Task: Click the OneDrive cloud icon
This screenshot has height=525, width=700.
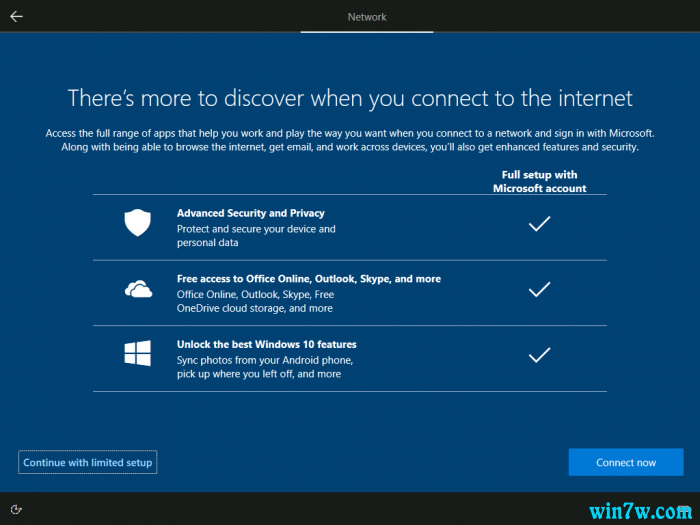Action: point(138,289)
